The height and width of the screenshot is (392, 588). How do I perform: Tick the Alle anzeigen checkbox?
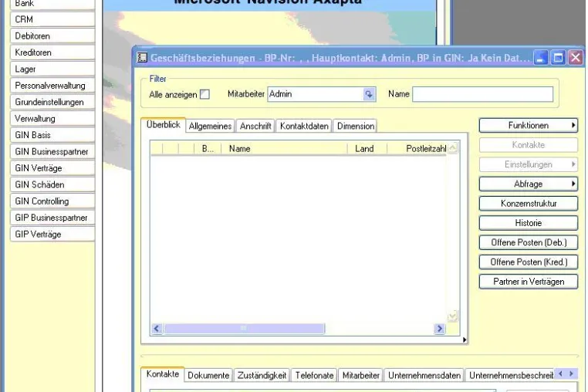point(204,94)
